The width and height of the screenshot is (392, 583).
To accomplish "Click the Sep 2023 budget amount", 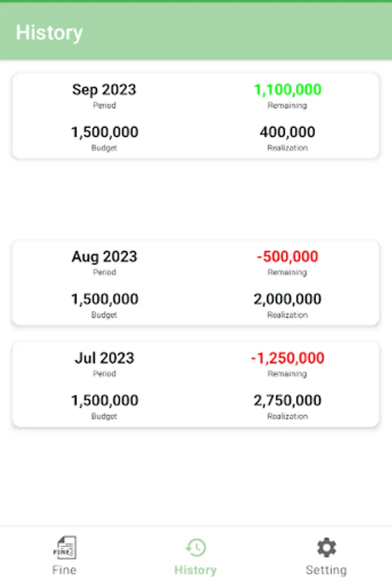I will point(104,132).
